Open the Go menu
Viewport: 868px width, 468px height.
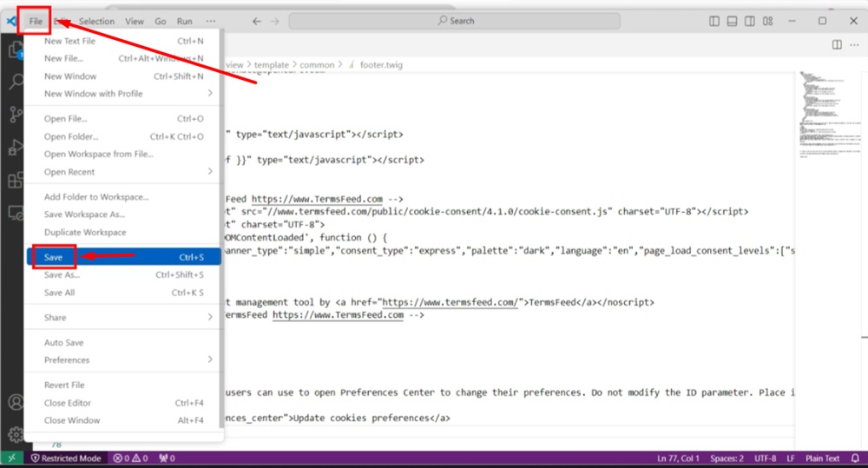pos(161,21)
